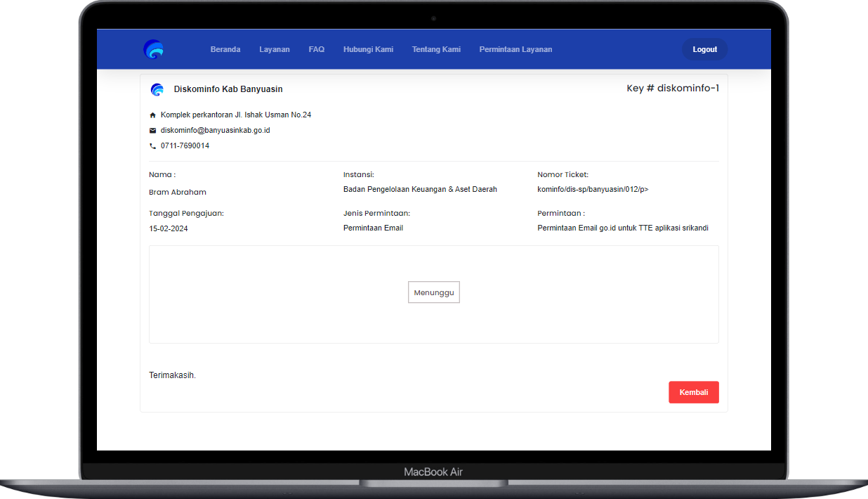Screen dimensions: 868x499
Task: Click the blue wave logo in navbar
Action: pyautogui.click(x=153, y=49)
